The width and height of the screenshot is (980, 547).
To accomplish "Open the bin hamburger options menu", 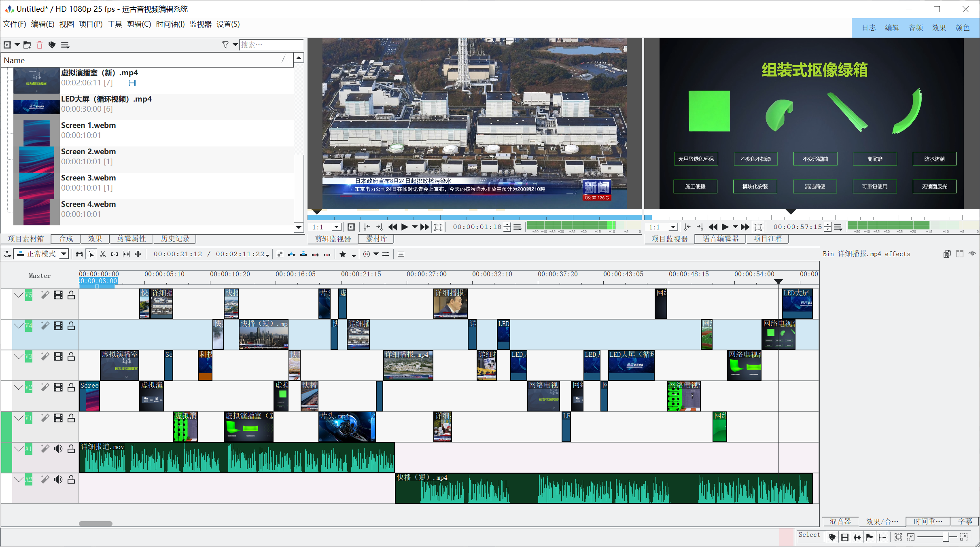I will pos(65,45).
